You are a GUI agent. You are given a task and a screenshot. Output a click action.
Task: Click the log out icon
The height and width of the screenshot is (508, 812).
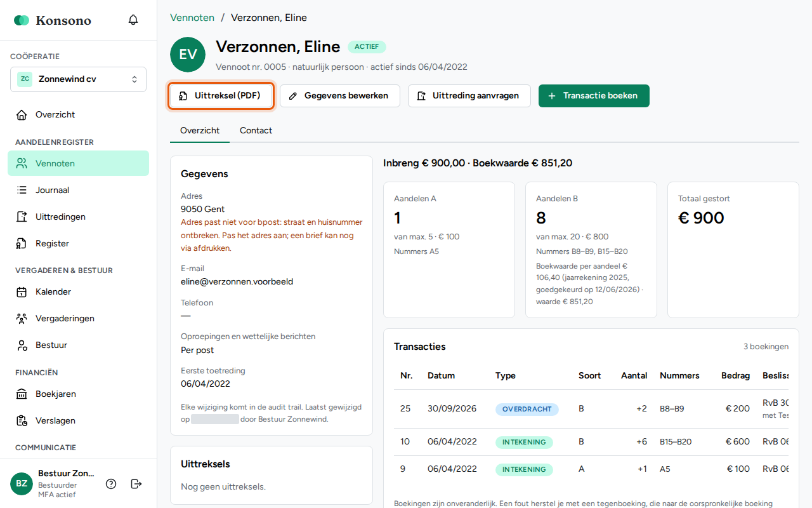click(x=136, y=484)
